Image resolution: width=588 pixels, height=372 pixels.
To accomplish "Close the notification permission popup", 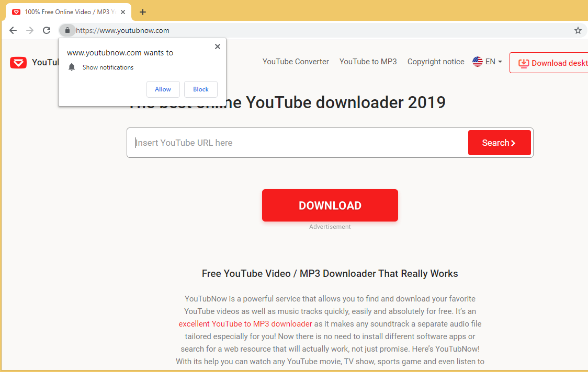I will [x=218, y=47].
